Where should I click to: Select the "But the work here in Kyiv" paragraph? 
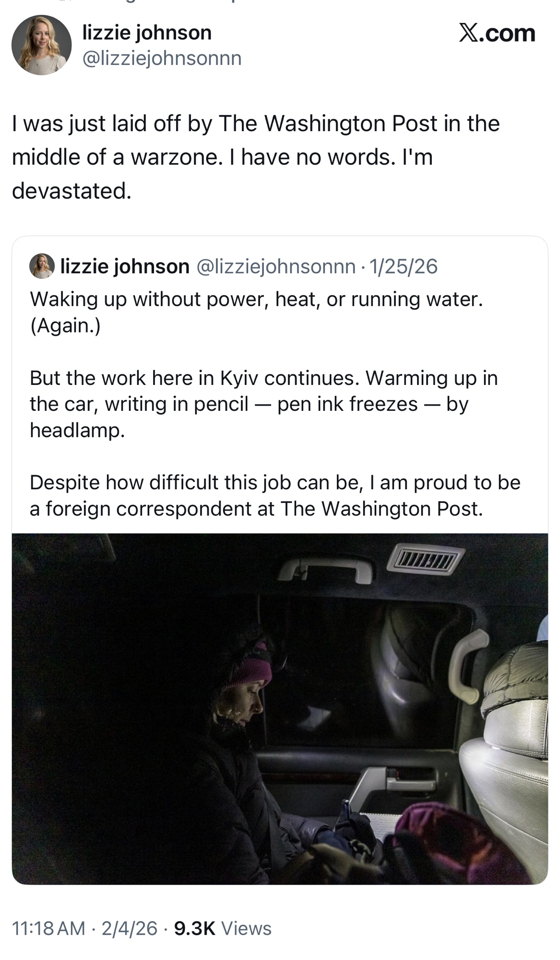click(x=263, y=404)
